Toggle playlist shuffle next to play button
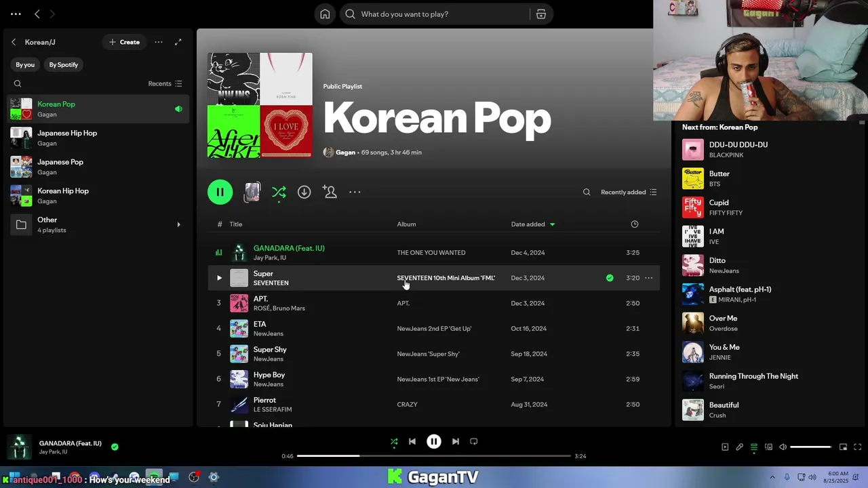 click(x=279, y=193)
